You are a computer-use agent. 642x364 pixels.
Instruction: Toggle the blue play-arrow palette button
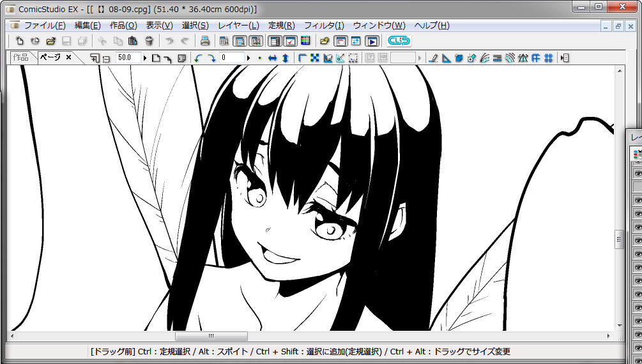pos(372,41)
